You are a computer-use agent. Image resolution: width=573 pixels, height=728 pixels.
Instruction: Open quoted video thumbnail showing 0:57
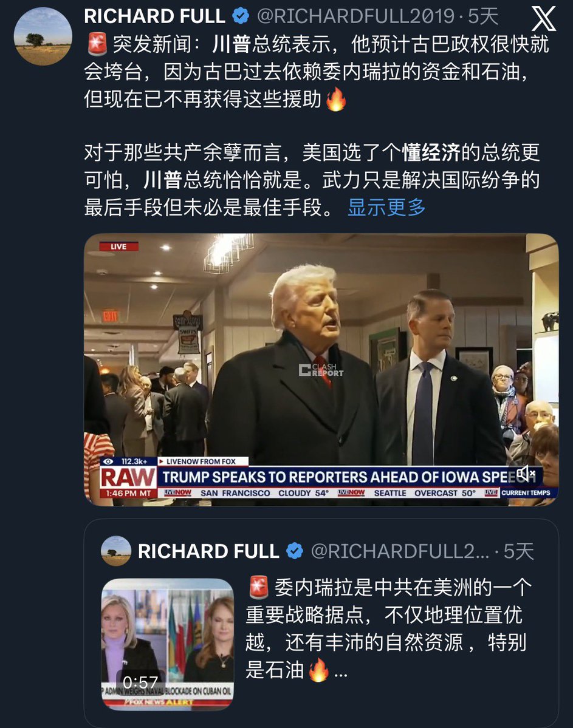click(167, 644)
